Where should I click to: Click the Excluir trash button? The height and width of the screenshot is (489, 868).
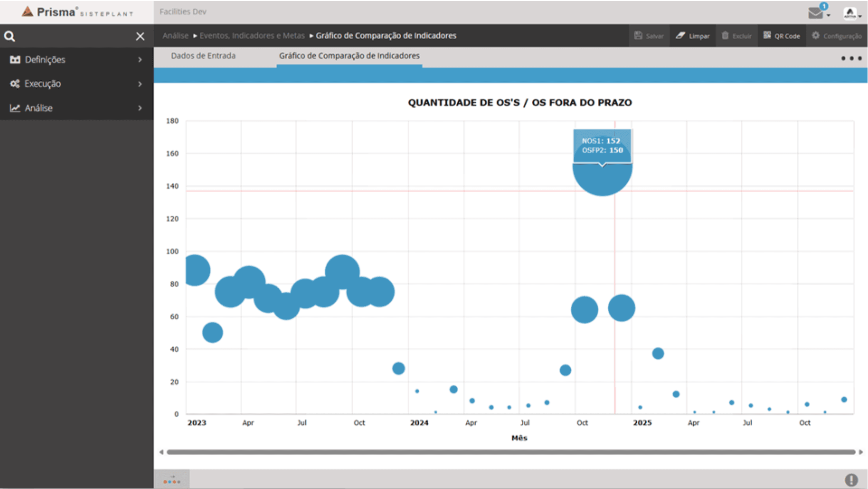[x=736, y=36]
